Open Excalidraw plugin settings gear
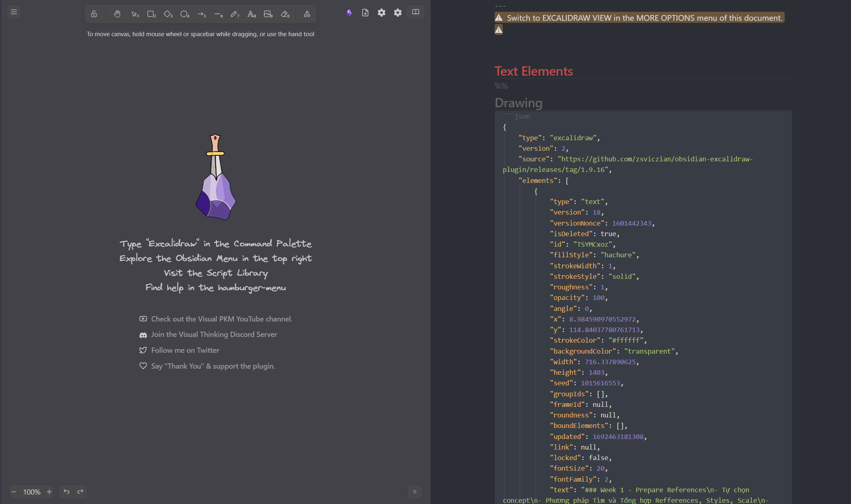 [x=381, y=13]
